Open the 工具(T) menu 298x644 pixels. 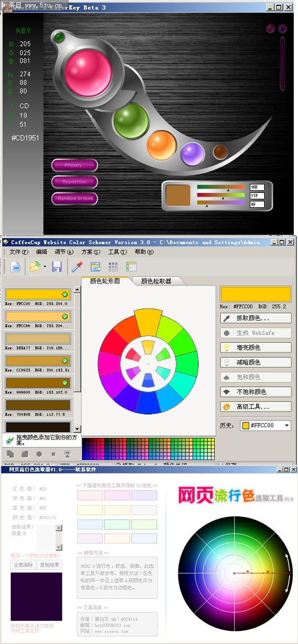click(117, 252)
